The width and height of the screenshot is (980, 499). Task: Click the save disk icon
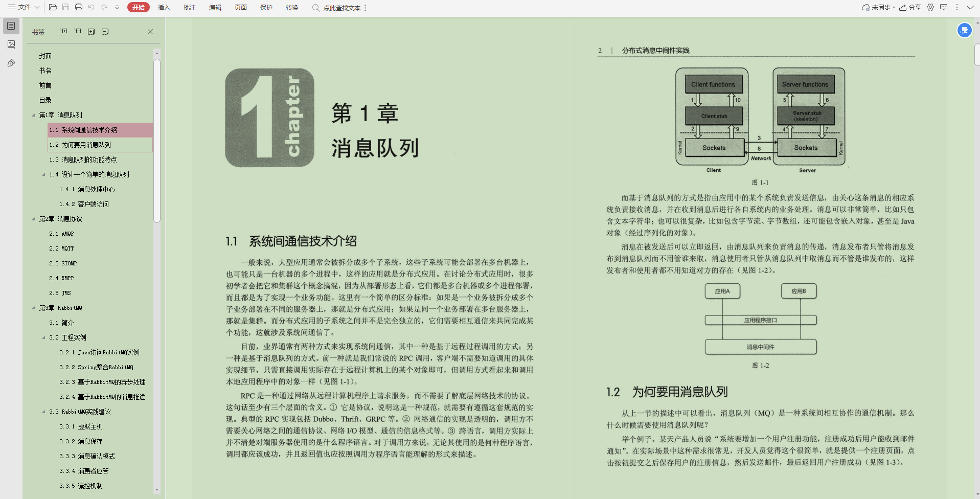65,7
